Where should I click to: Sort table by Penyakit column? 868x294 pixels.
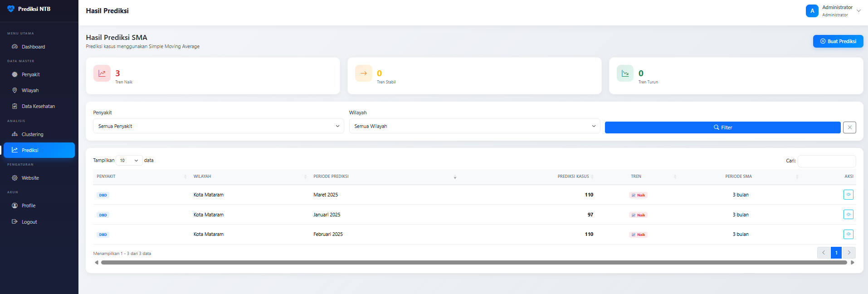tap(141, 176)
